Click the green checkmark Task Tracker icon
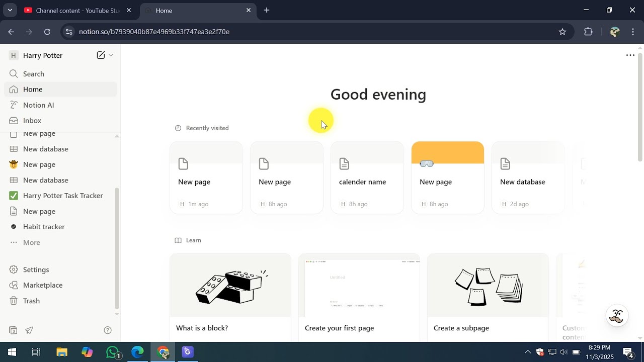The image size is (644, 362). (x=14, y=196)
